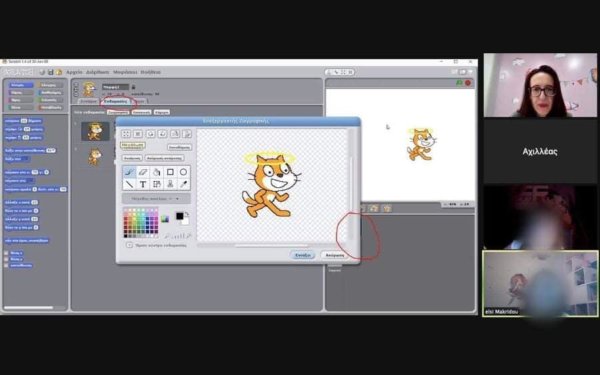The image size is (600, 375).
Task: Confirm the paint editor with Εντάξει
Action: point(303,255)
